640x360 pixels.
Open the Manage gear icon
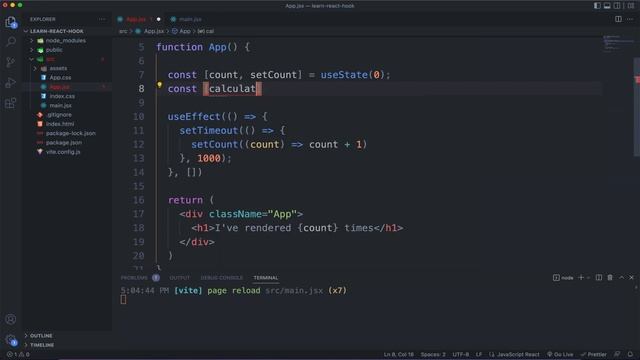point(11,340)
